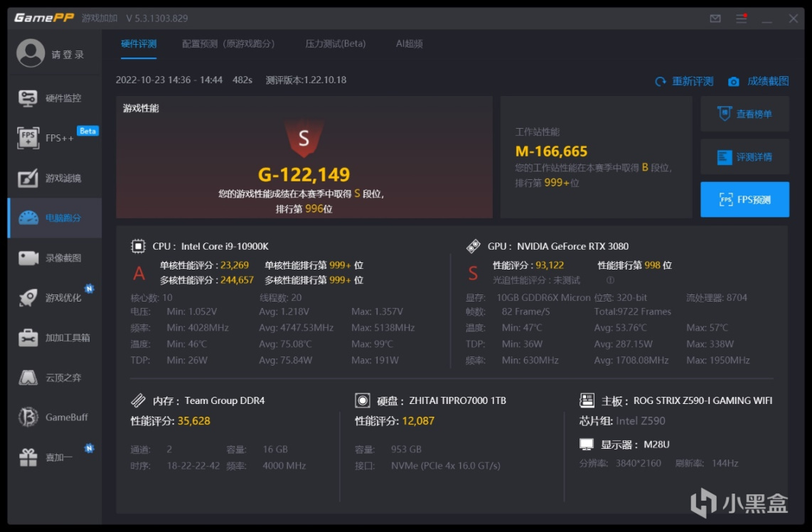Click the GPU grade S letter
The width and height of the screenshot is (812, 532).
(x=473, y=273)
